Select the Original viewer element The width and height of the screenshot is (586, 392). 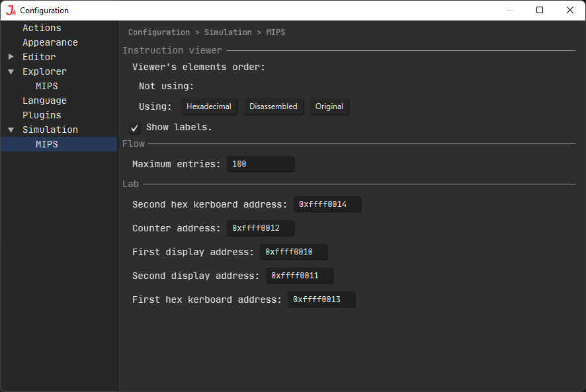[329, 106]
